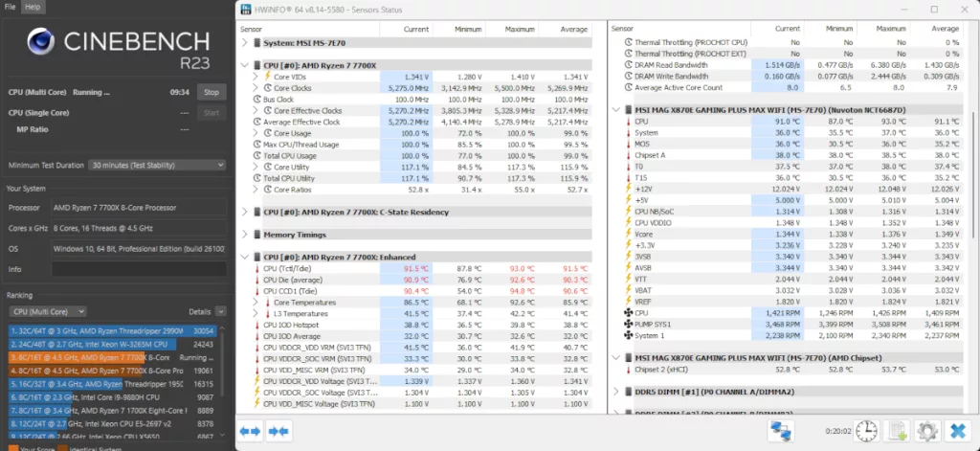Viewport: 980px width, 451px height.
Task: Collapse the Nuvoton NCT6687D section
Action: click(x=616, y=110)
